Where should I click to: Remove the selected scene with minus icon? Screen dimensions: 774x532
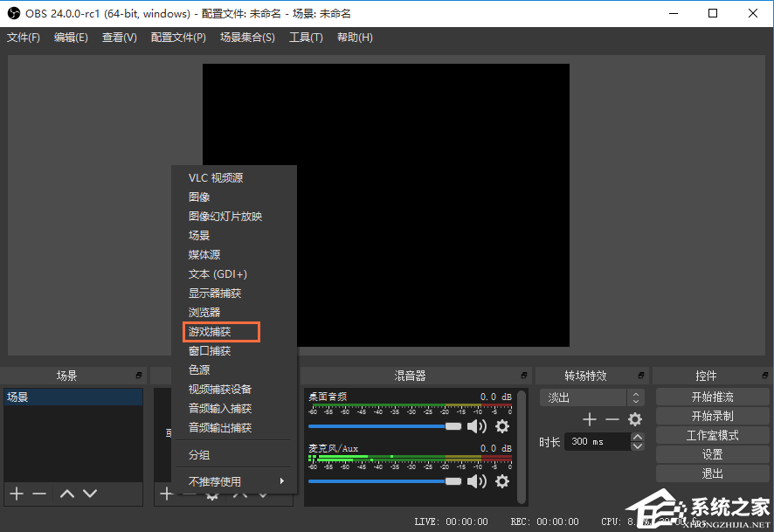pos(39,494)
